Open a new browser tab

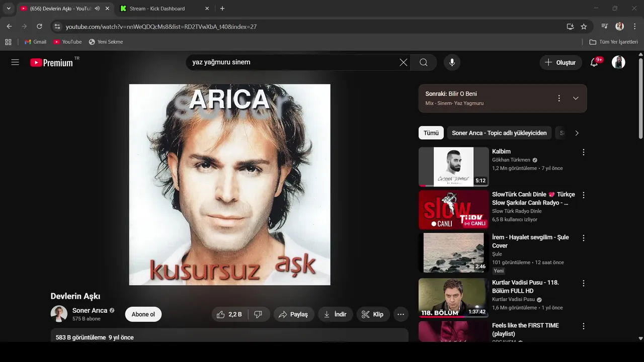[x=222, y=9]
